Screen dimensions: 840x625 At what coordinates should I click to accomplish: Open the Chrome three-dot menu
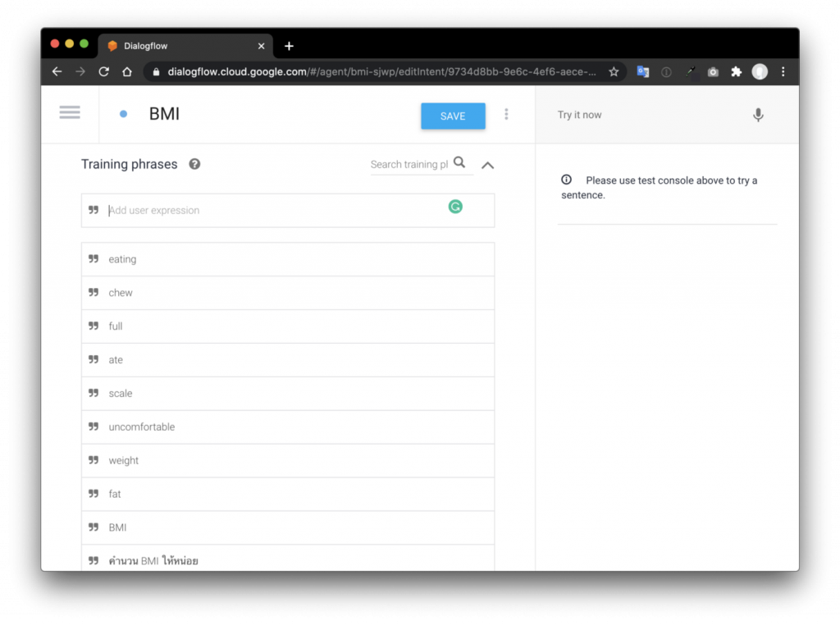[x=783, y=71]
